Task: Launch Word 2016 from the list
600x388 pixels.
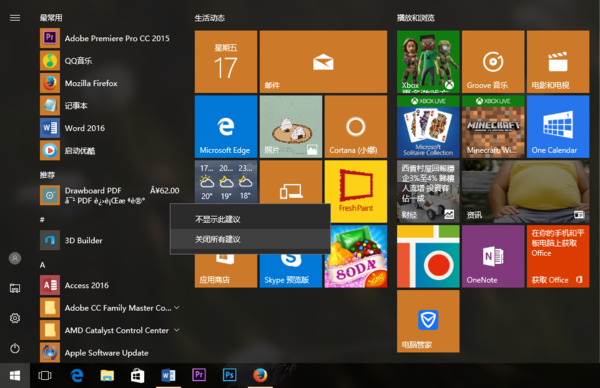Action: point(109,128)
